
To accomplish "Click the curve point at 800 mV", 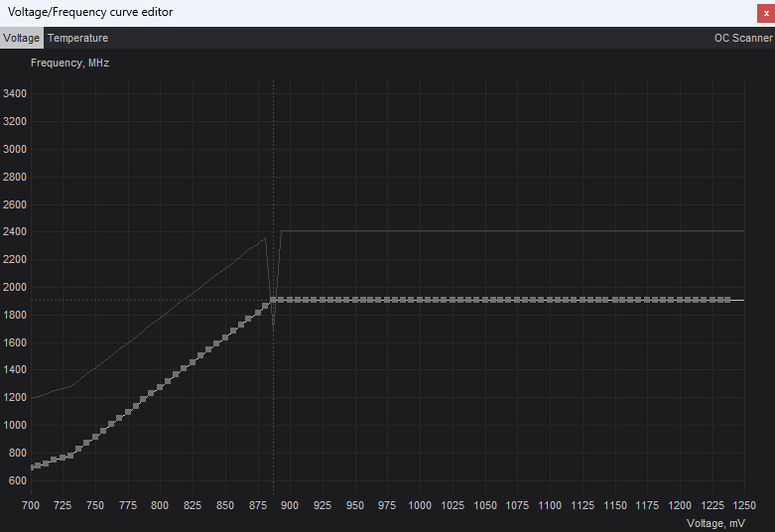I will point(160,386).
